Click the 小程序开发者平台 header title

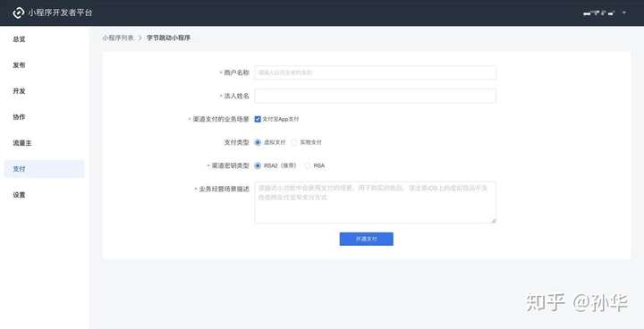tap(61, 13)
